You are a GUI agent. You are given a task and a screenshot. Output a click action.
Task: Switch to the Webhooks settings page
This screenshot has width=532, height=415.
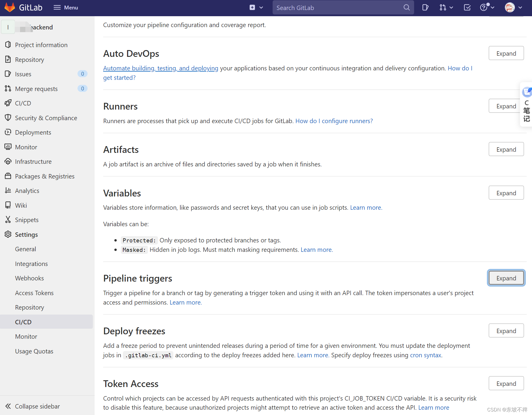(29, 278)
